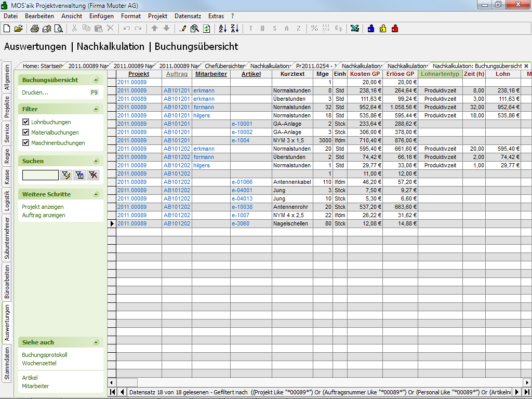Click the percent toolbar icon
532x399 pixels.
[314, 29]
